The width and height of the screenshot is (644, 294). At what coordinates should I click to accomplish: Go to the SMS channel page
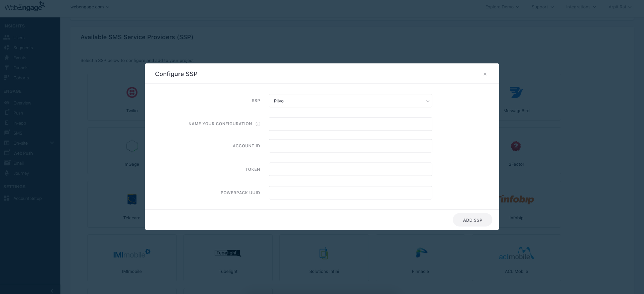[x=18, y=133]
